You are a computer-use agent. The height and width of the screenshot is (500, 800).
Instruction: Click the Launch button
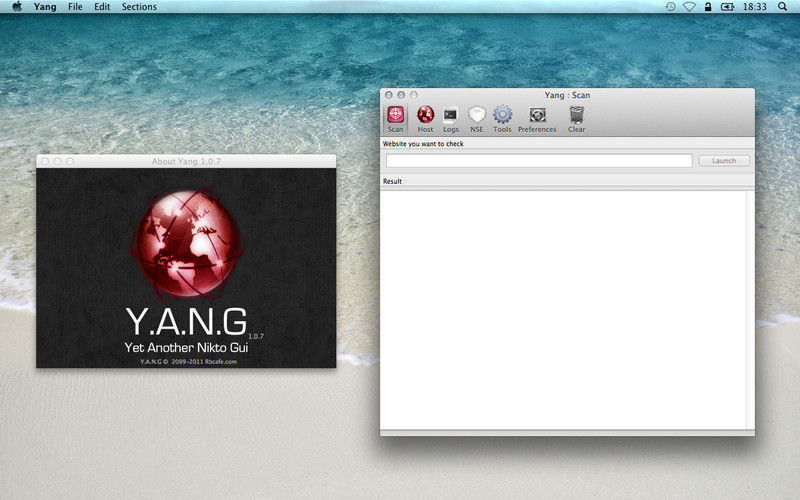coord(724,161)
